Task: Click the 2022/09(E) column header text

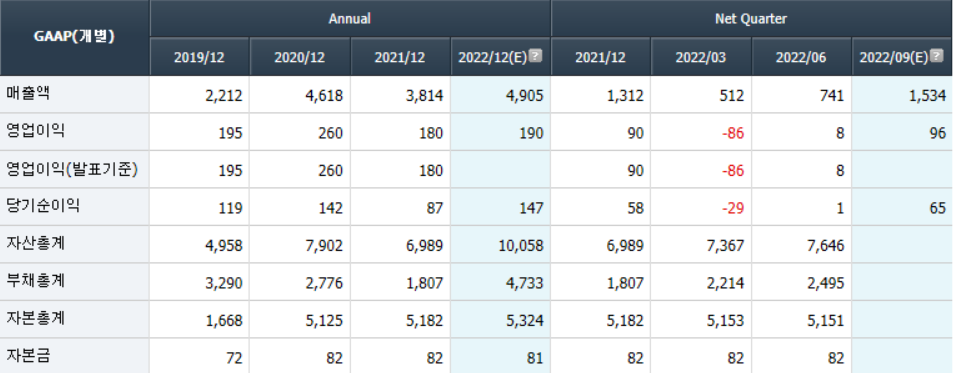Action: click(x=894, y=57)
